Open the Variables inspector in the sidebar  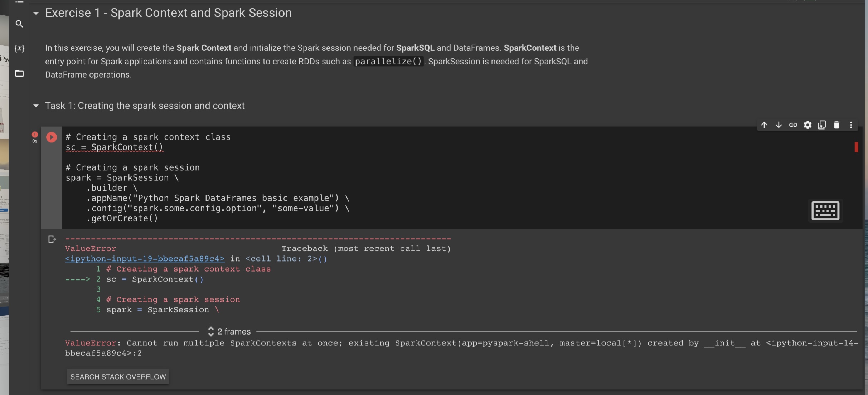click(x=19, y=48)
